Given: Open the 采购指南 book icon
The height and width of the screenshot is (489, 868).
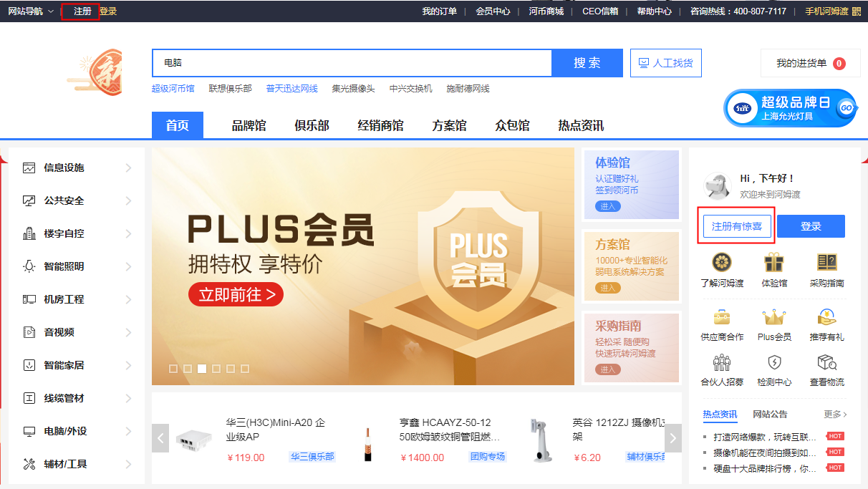Looking at the screenshot, I should pyautogui.click(x=827, y=262).
